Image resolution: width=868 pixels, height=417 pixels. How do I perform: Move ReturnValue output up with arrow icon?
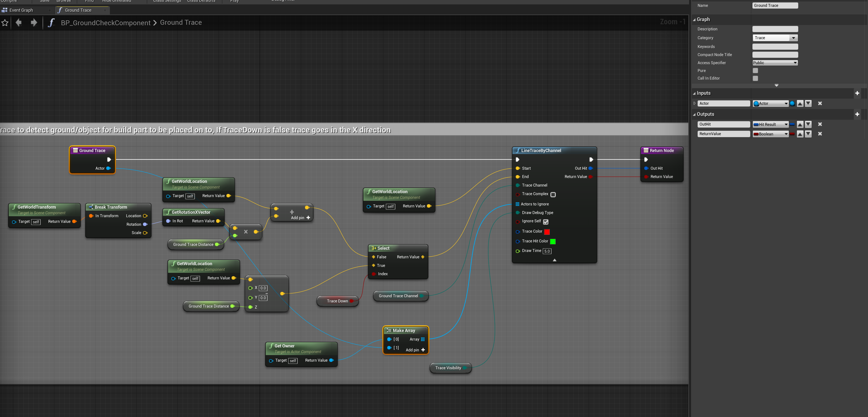800,134
